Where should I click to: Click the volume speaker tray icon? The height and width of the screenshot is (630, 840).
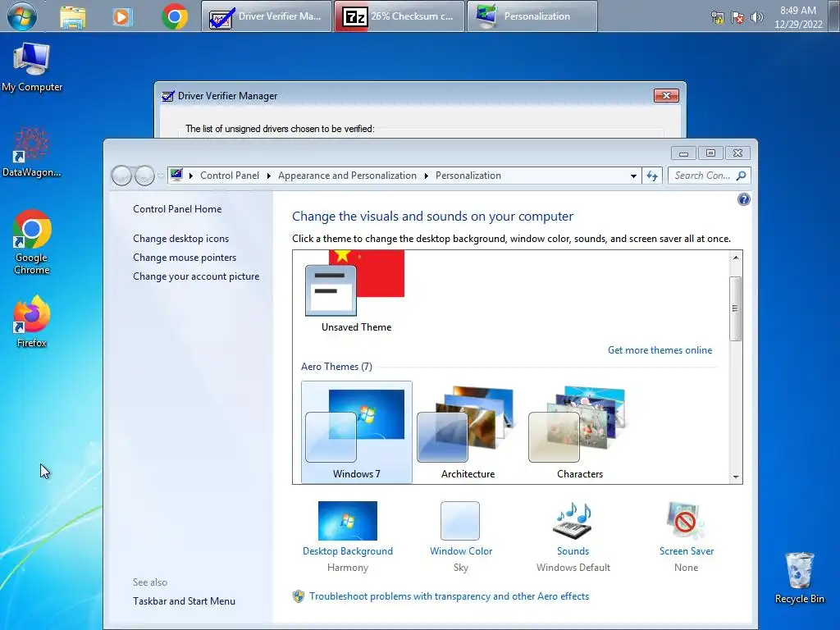756,18
